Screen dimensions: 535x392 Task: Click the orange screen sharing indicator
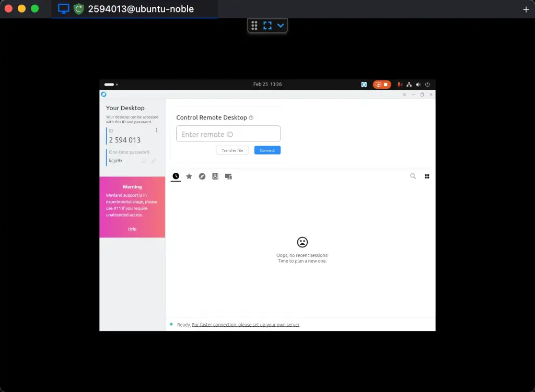click(x=381, y=84)
